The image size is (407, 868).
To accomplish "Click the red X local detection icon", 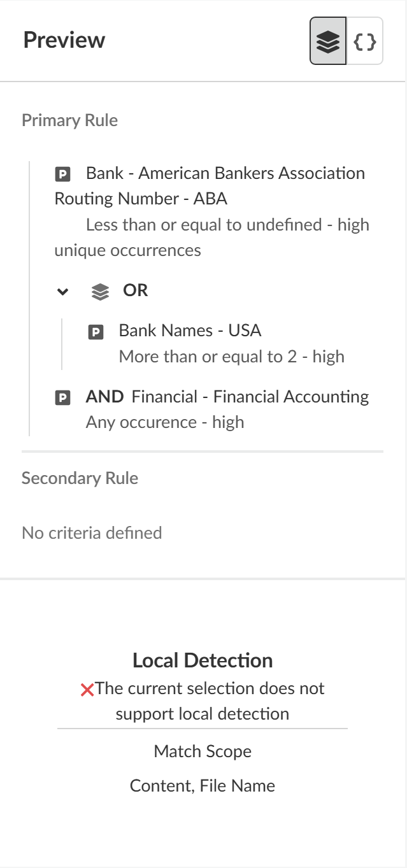I will [87, 689].
